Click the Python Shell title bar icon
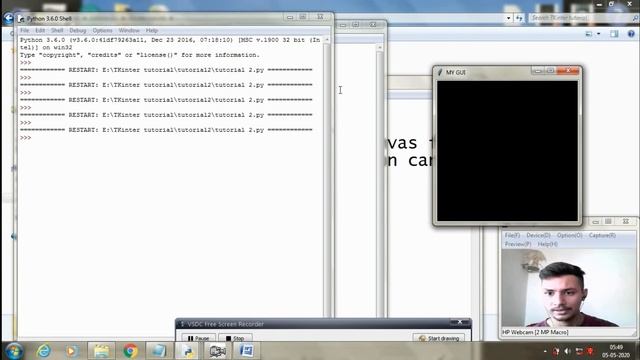The width and height of the screenshot is (640, 360). point(21,19)
